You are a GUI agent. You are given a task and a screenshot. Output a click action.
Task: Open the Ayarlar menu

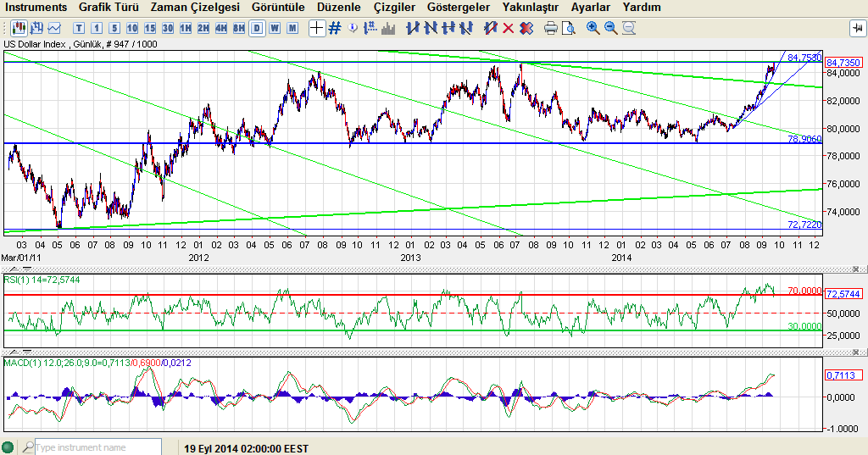coord(591,7)
